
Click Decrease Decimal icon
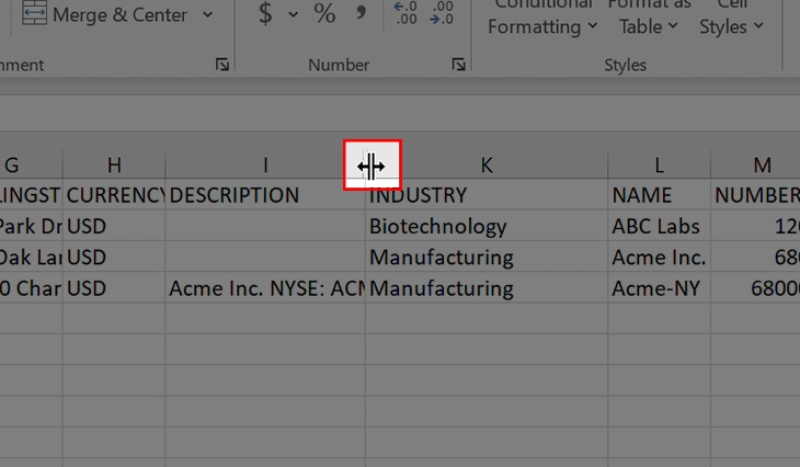click(x=441, y=13)
